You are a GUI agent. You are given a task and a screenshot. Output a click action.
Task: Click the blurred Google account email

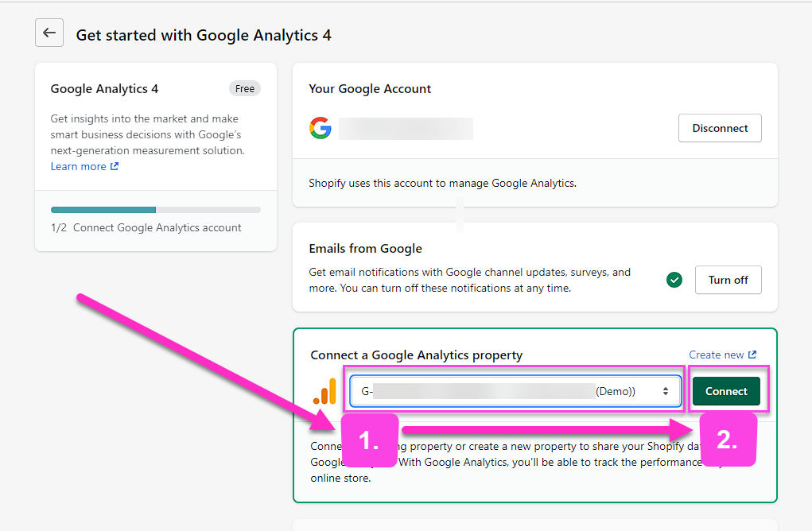(406, 128)
